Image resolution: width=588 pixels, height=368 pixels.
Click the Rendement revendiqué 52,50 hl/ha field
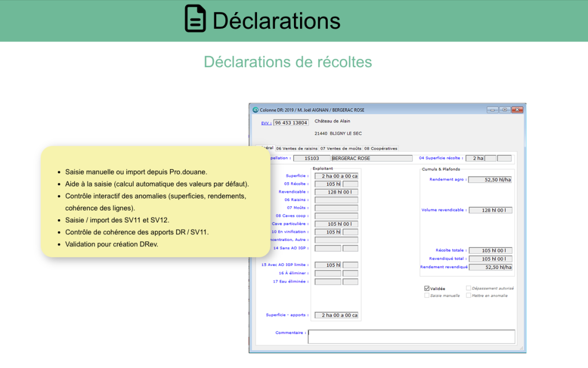click(491, 267)
